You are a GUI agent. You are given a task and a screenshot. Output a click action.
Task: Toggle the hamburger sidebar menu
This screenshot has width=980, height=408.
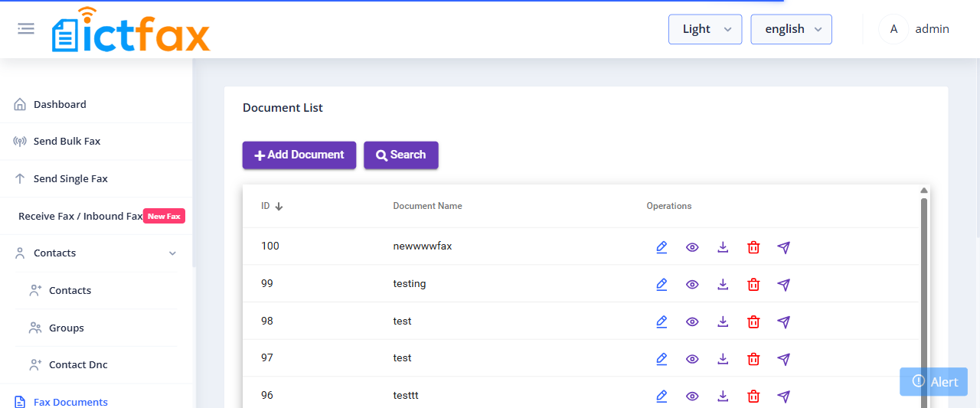[26, 29]
